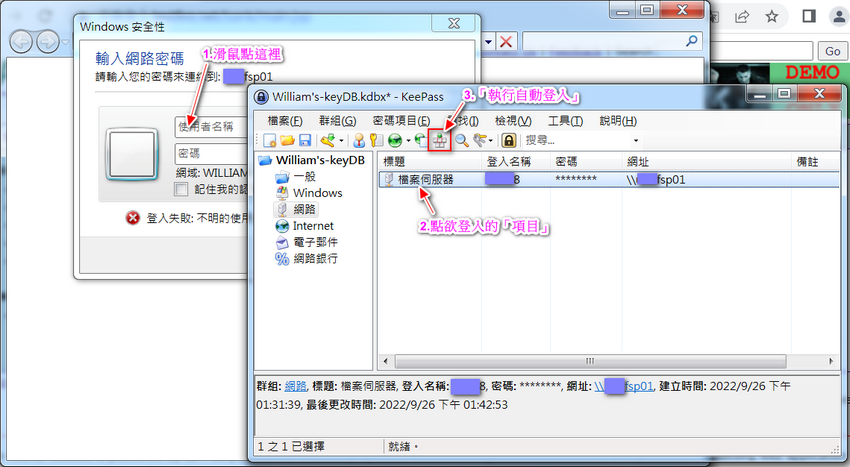Select the 檔案伺服器 entry row
The image size is (850, 467).
[x=609, y=180]
